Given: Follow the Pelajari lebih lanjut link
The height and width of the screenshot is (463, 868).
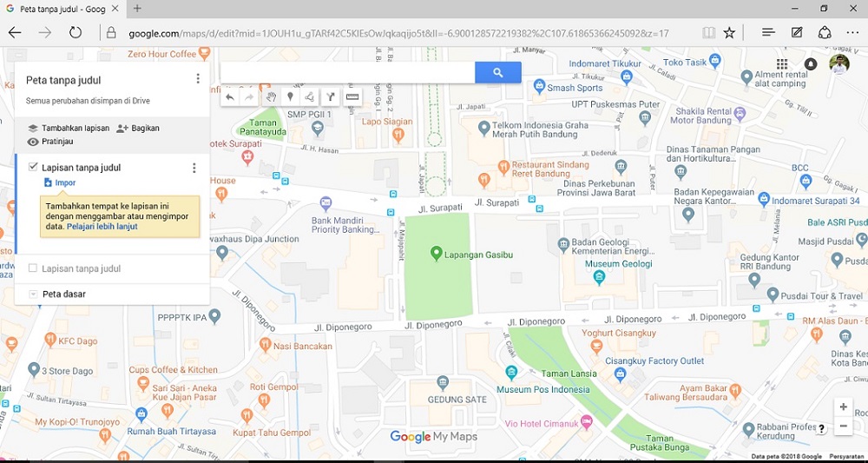Looking at the screenshot, I should [102, 227].
